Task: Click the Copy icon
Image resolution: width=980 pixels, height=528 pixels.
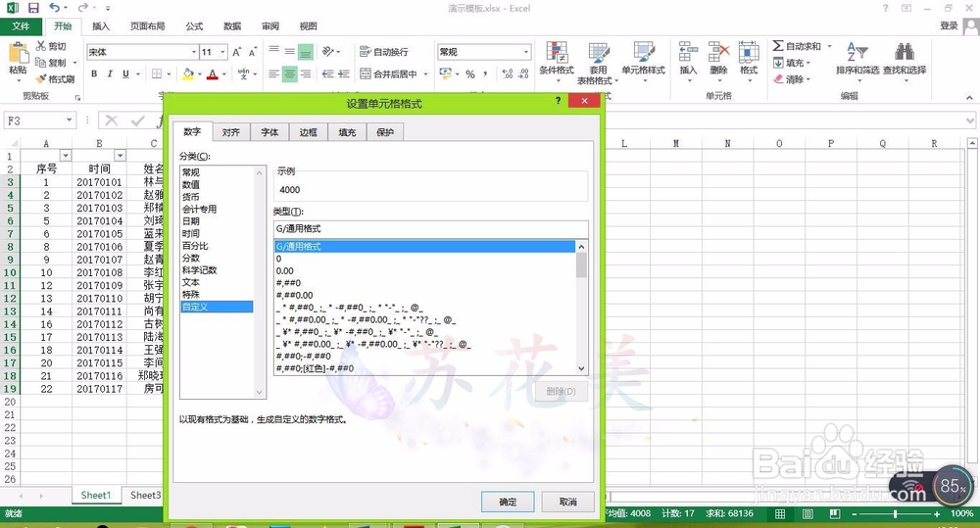Action: 41,63
